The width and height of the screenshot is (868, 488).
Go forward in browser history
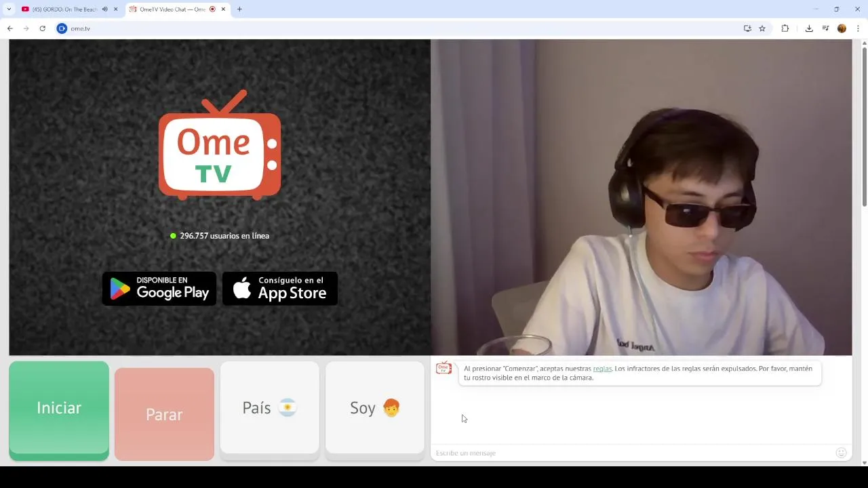pyautogui.click(x=26, y=28)
